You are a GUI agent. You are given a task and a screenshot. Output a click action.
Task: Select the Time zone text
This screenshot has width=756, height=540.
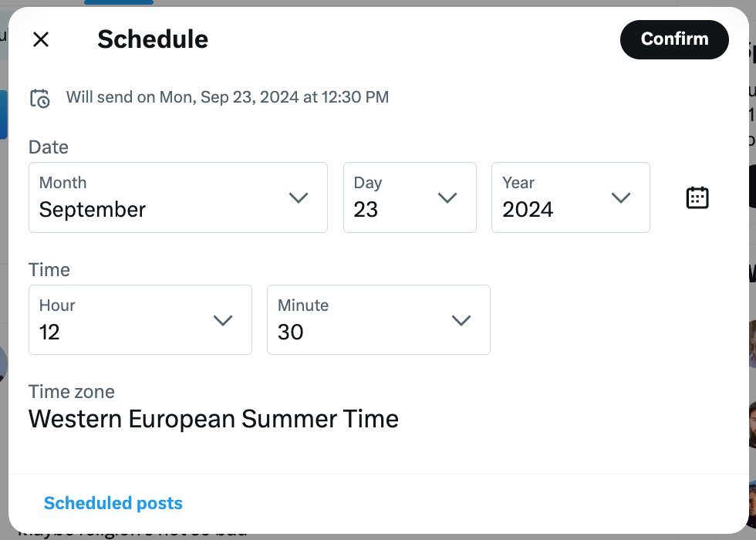(x=214, y=419)
